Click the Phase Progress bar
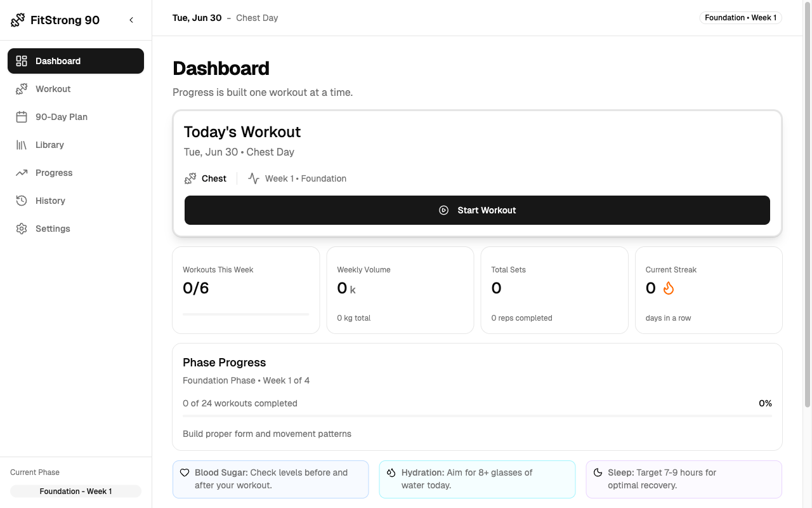The width and height of the screenshot is (812, 508). 477,416
